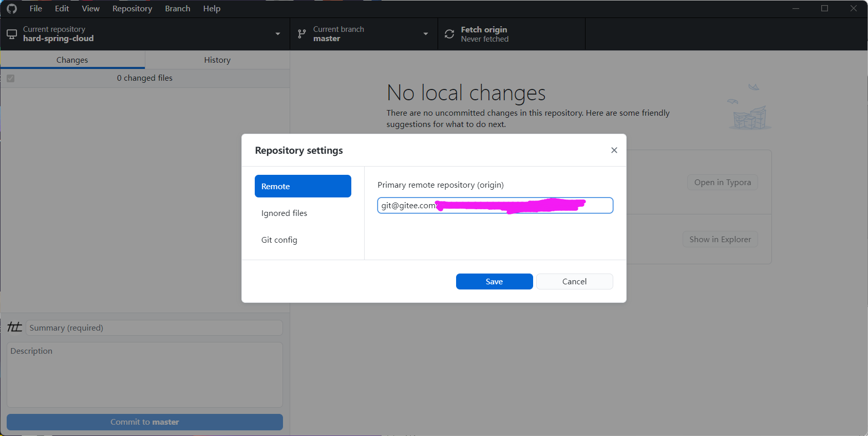Switch to the Changes tab

point(72,60)
